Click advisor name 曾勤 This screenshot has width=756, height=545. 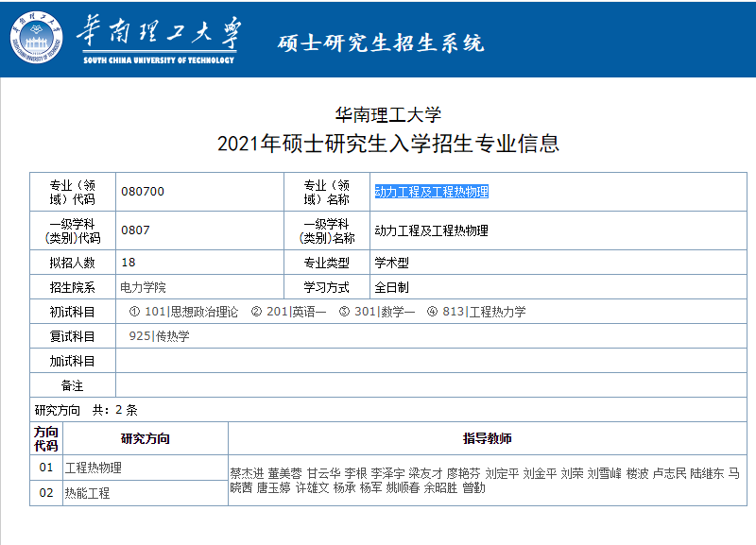[x=474, y=488]
